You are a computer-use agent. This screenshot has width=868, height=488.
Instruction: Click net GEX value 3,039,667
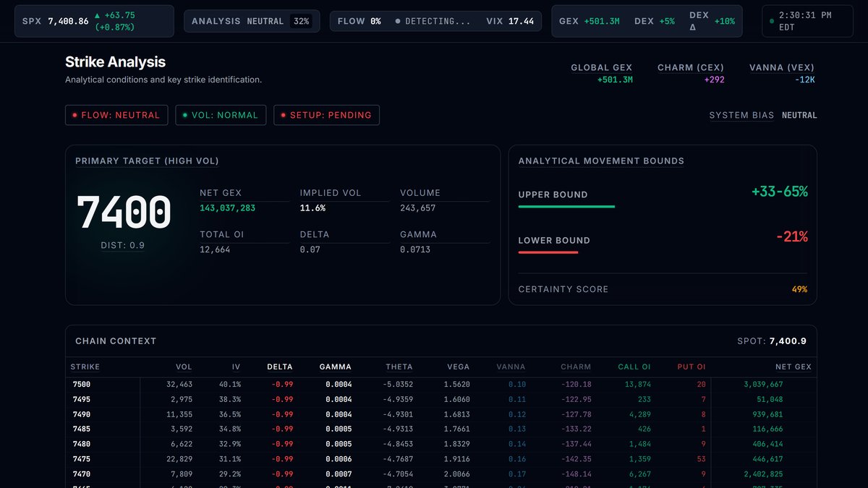tap(763, 385)
